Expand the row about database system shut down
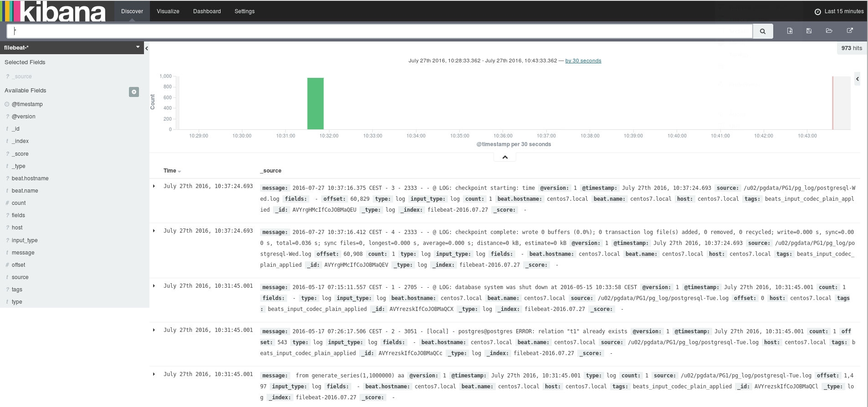868x407 pixels. [x=154, y=286]
